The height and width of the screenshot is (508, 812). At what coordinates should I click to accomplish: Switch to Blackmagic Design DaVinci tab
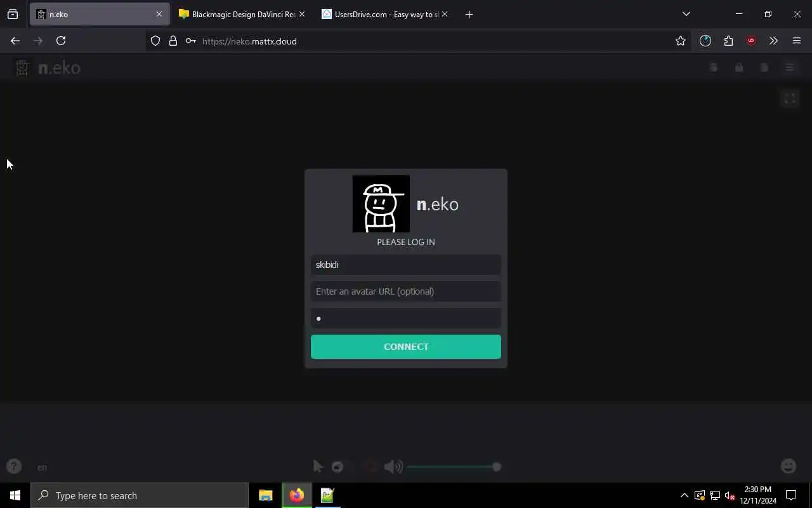click(242, 14)
